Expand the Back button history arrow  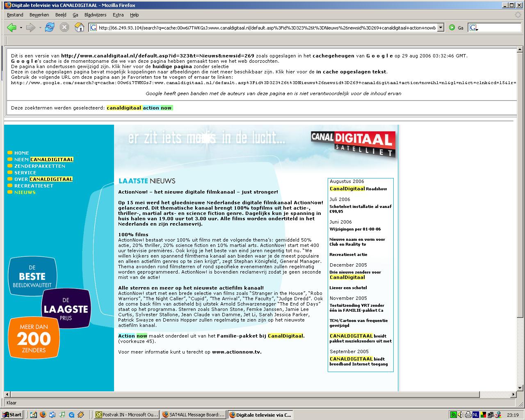[x=21, y=27]
